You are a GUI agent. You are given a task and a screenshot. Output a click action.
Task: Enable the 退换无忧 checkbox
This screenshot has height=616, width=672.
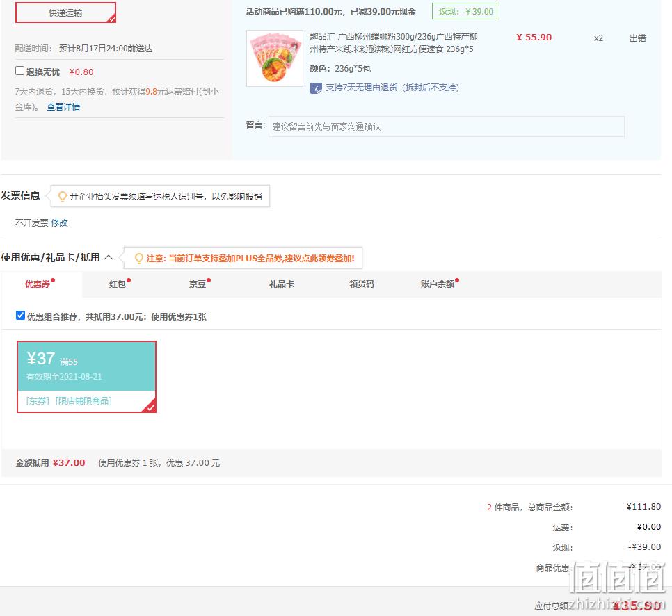click(19, 71)
